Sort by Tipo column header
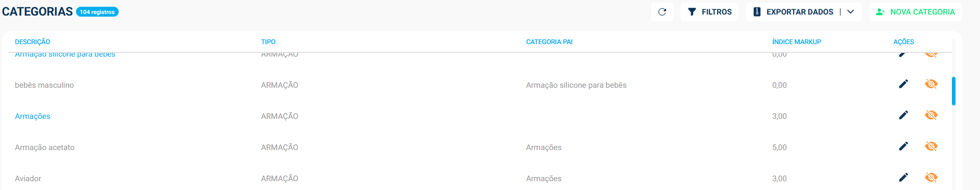This screenshot has width=980, height=190. coord(268,42)
